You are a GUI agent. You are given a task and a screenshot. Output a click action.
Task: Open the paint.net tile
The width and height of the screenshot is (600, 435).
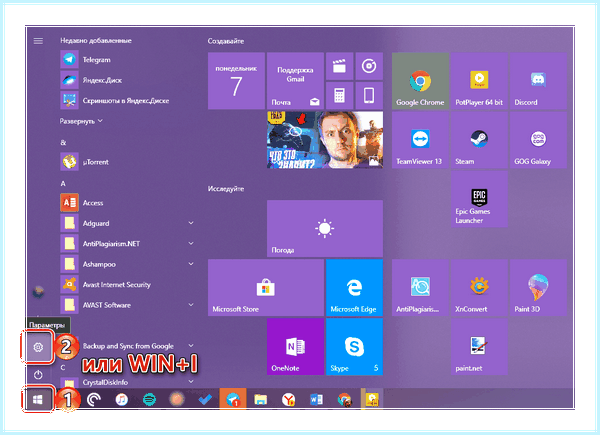(x=479, y=347)
